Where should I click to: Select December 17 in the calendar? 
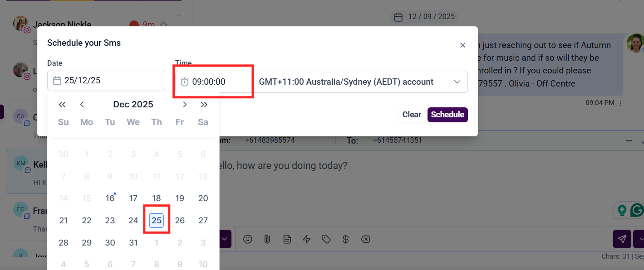(133, 198)
